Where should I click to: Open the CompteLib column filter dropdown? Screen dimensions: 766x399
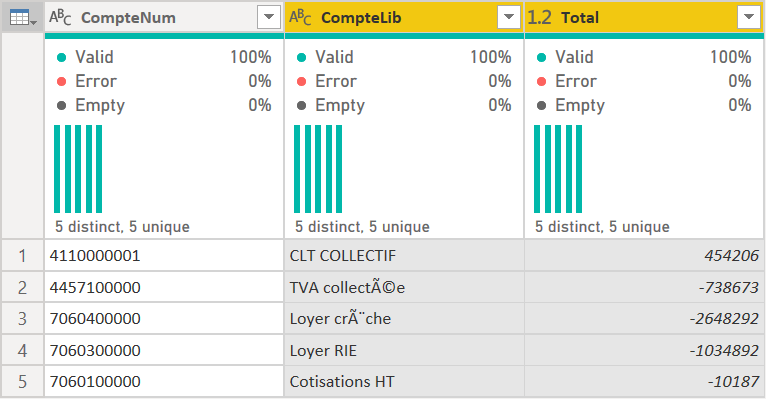(509, 17)
